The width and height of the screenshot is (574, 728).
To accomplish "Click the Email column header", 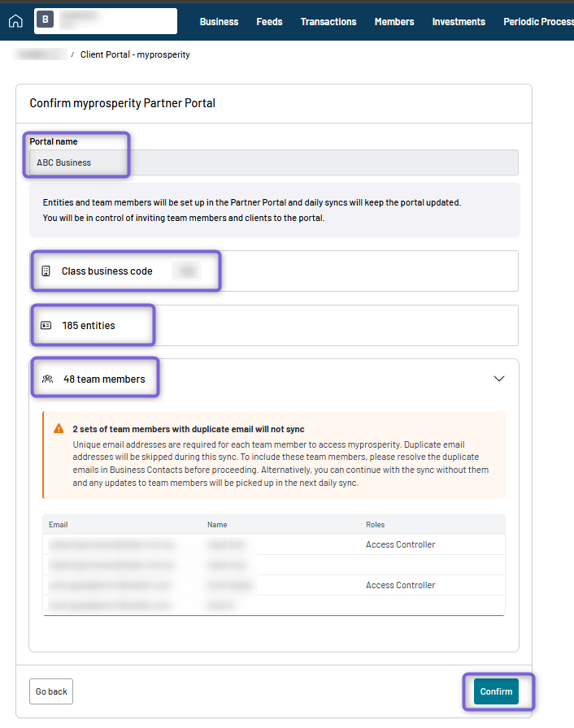I will [x=58, y=525].
